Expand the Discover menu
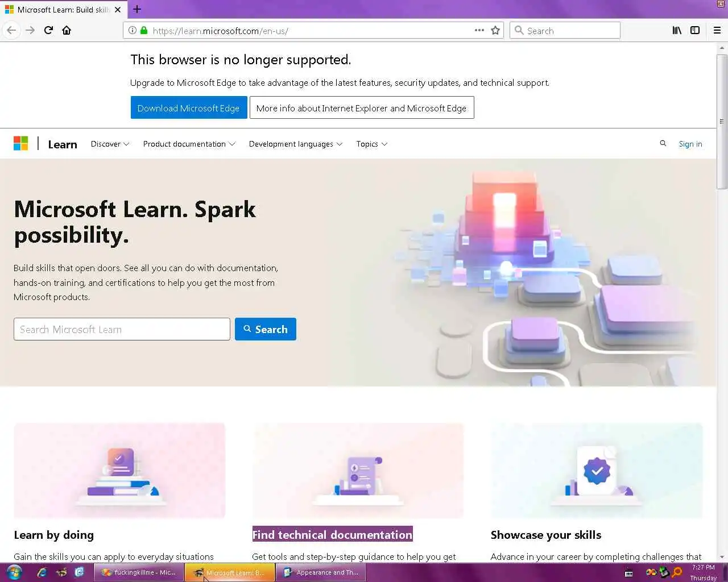This screenshot has width=728, height=582. [x=110, y=144]
